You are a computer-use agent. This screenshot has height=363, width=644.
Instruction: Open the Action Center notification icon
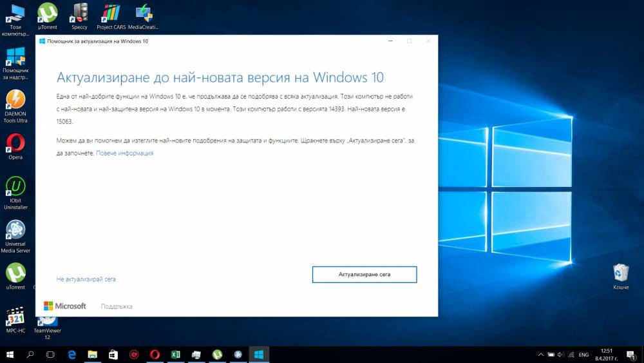tap(631, 355)
